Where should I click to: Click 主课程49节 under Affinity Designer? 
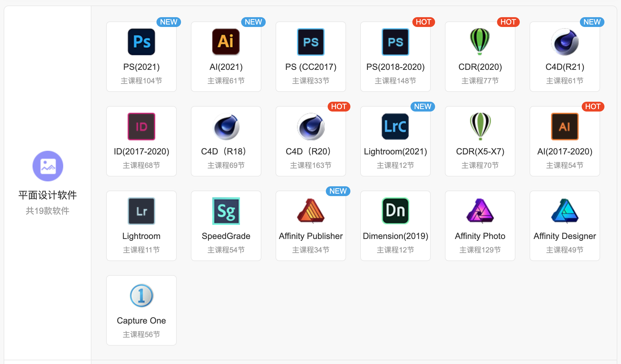coord(565,250)
